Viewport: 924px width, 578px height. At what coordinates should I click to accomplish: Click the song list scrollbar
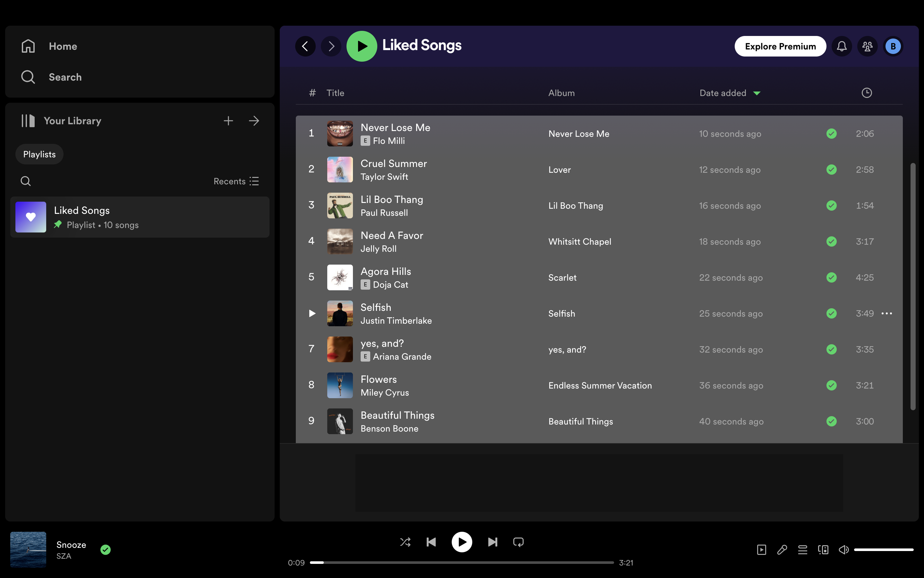912,287
